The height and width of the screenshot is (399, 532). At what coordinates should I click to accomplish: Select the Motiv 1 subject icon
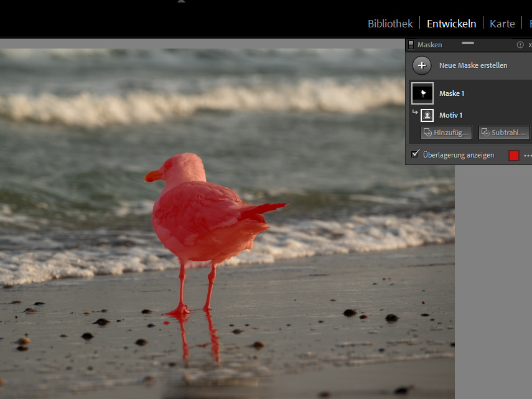tap(427, 115)
